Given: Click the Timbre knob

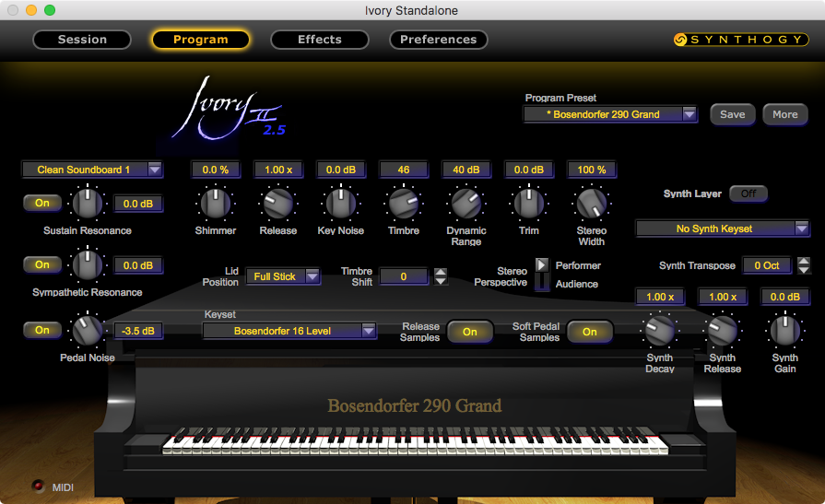Looking at the screenshot, I should [404, 203].
